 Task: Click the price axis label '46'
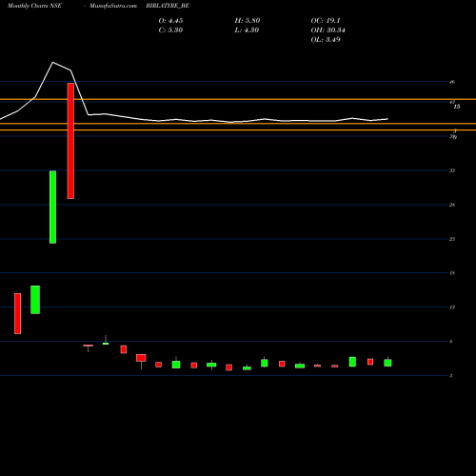[x=452, y=82]
